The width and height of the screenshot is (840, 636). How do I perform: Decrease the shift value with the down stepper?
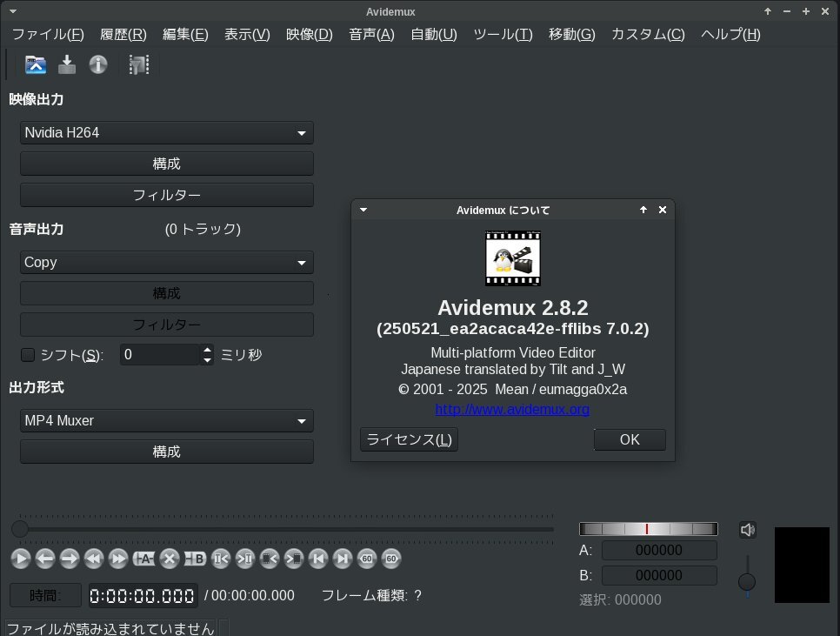point(207,360)
